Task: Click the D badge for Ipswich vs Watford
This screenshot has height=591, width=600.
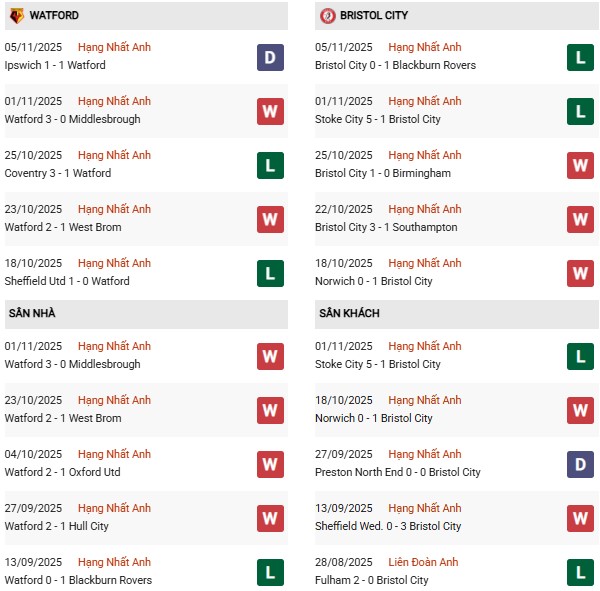Action: click(270, 57)
